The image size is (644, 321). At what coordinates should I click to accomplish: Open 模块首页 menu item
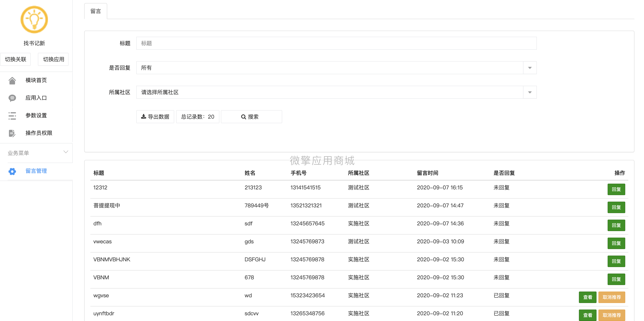coord(36,80)
